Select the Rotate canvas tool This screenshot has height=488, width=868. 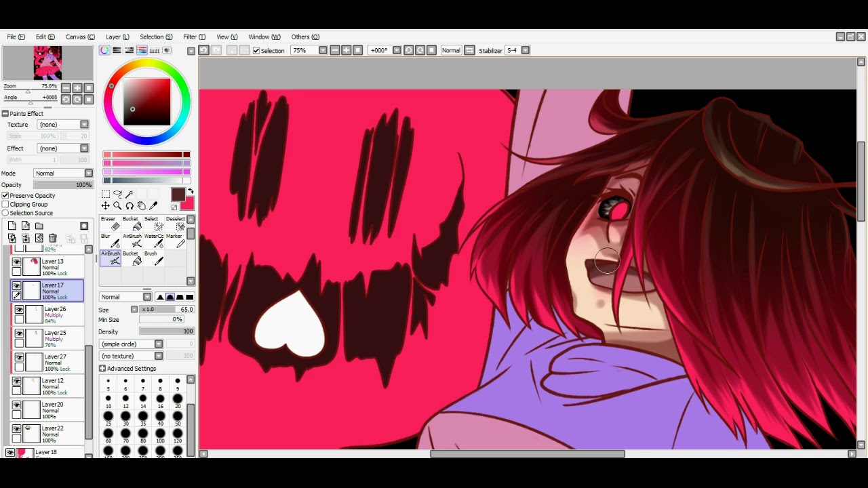pyautogui.click(x=129, y=206)
